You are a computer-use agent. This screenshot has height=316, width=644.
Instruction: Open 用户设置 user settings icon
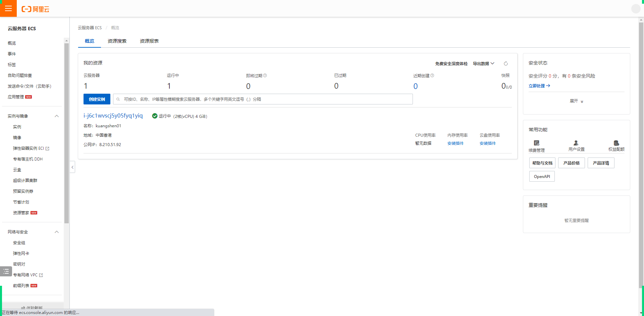pyautogui.click(x=576, y=143)
